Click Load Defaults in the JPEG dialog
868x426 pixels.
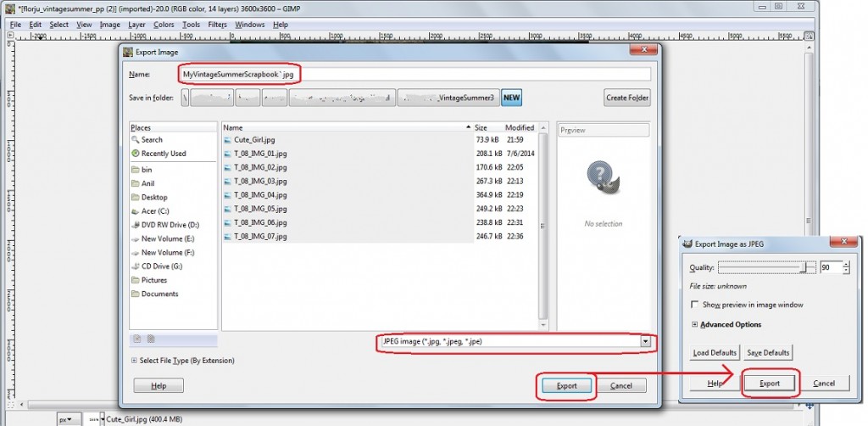(x=712, y=352)
